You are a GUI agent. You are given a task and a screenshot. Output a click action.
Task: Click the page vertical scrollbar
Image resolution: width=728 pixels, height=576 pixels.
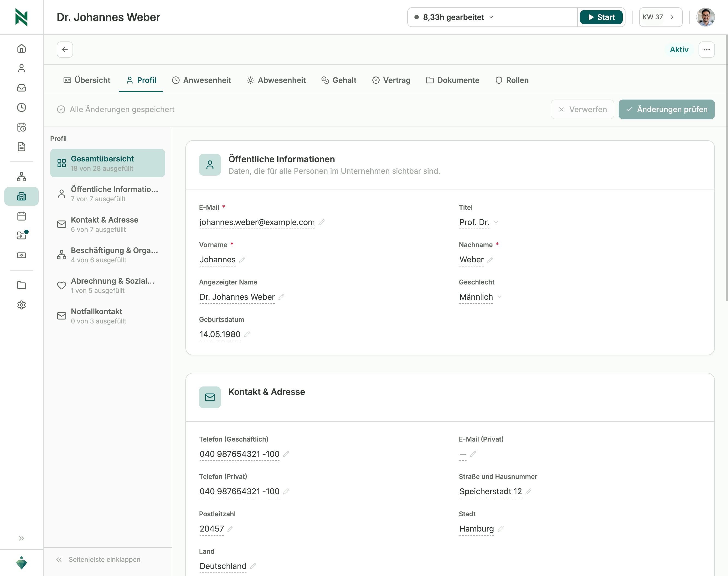[726, 168]
